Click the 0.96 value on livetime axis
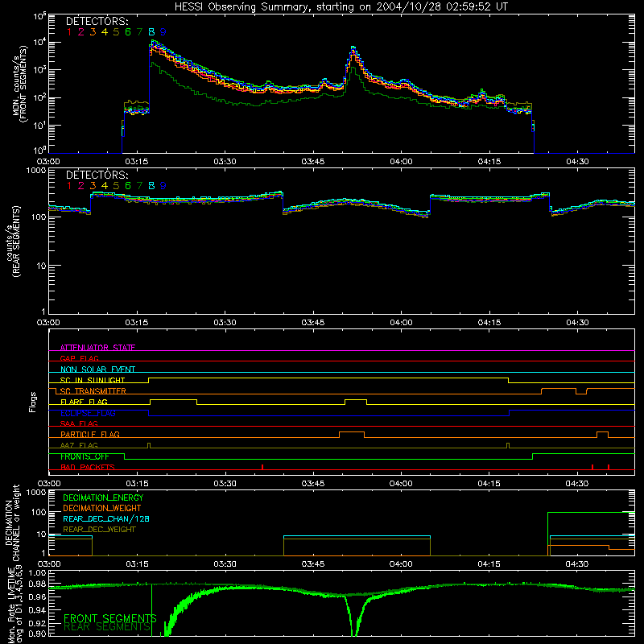This screenshot has height=644, width=644. (x=37, y=597)
